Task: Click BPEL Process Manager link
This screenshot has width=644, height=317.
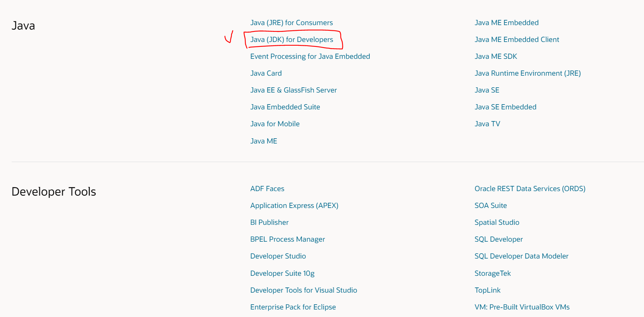Action: 287,239
